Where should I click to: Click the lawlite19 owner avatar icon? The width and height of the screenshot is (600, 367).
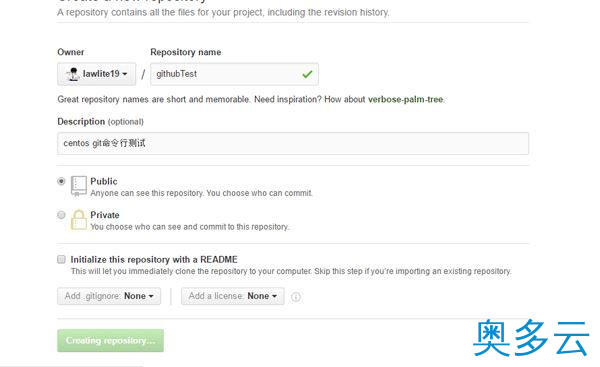click(73, 74)
